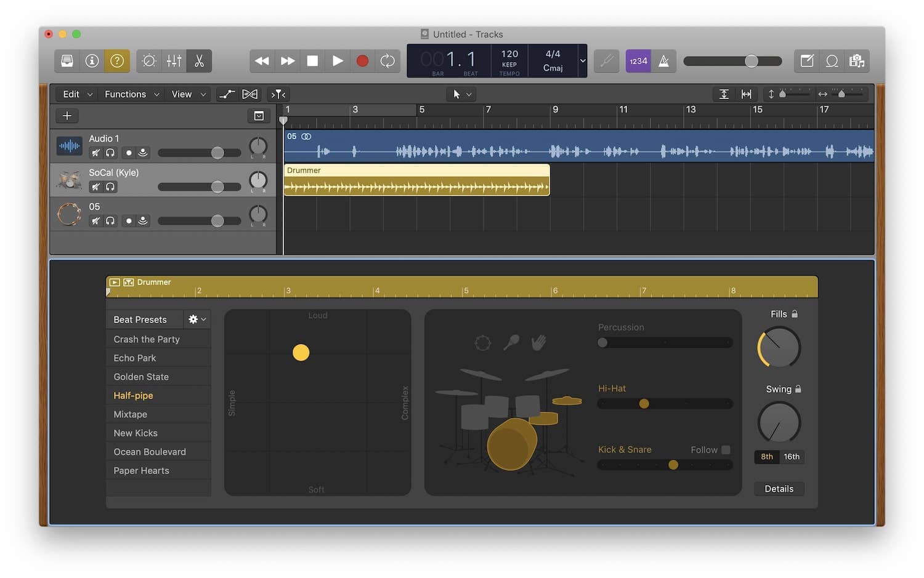Open the Library panel icon
This screenshot has height=578, width=924.
67,60
